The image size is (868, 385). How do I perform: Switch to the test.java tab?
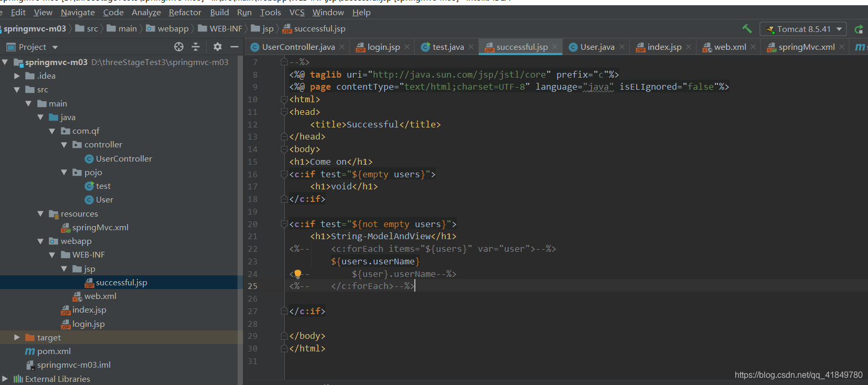pos(448,47)
